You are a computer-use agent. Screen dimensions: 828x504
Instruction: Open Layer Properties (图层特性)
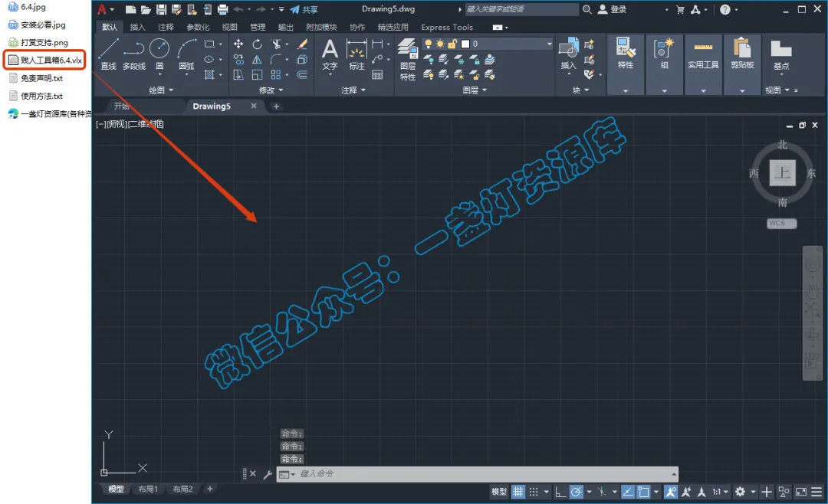(408, 59)
